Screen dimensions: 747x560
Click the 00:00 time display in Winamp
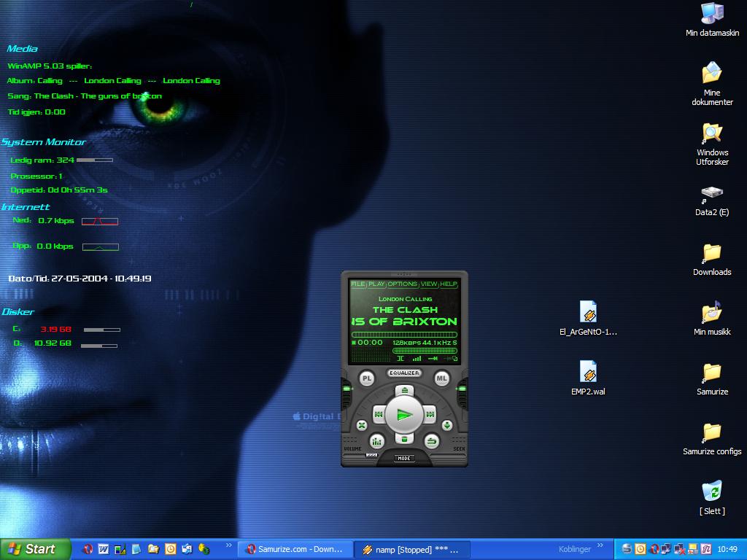(x=370, y=343)
